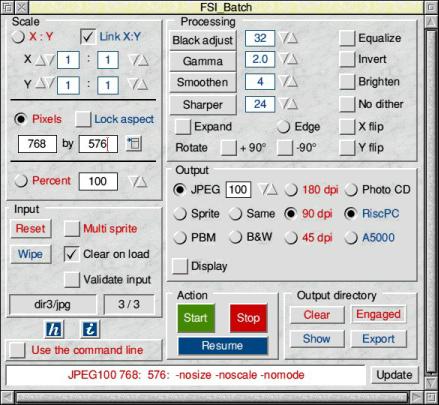The width and height of the screenshot is (439, 405).
Task: Choose 180 dpi resolution
Action: coord(291,190)
